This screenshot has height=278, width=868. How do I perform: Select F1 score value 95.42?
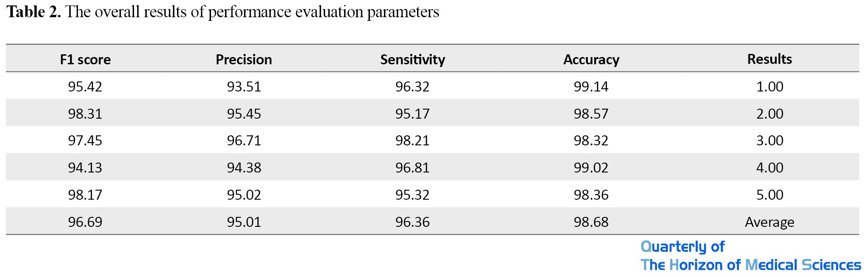pos(85,86)
